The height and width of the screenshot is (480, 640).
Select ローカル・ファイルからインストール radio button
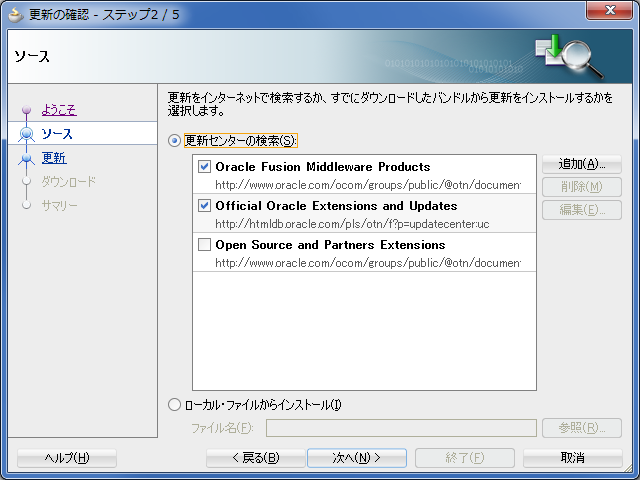[x=174, y=404]
